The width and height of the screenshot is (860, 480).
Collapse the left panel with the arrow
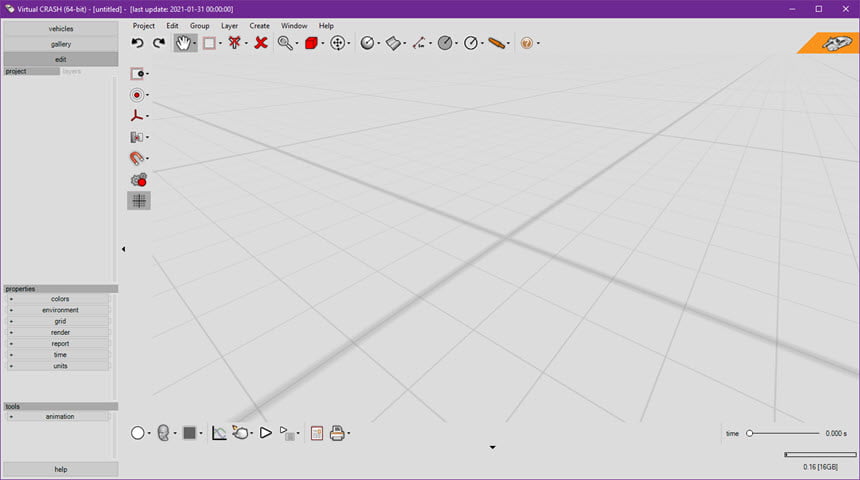[123, 249]
